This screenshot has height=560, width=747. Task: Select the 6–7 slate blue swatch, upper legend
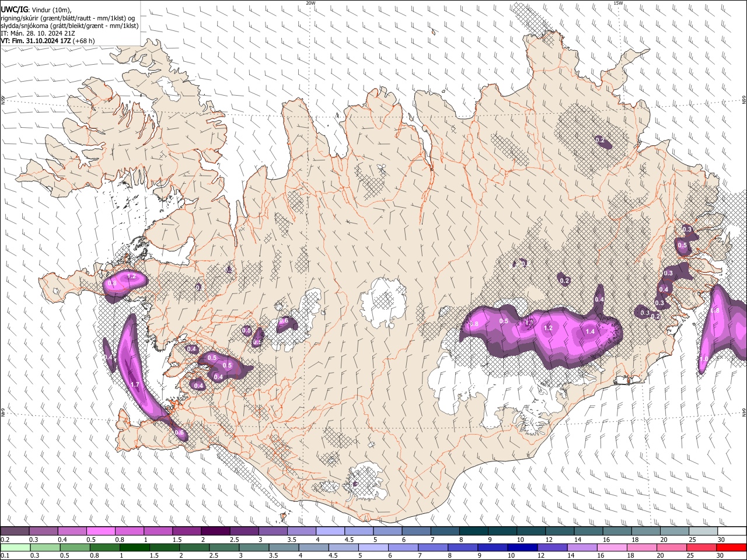point(416,531)
